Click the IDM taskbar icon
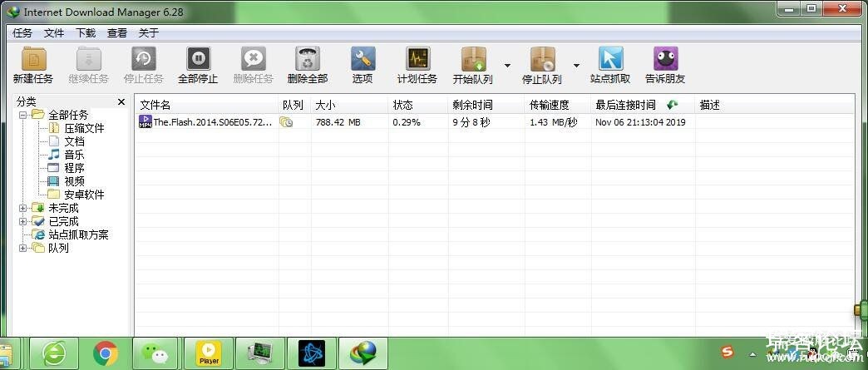868x370 pixels. point(362,353)
